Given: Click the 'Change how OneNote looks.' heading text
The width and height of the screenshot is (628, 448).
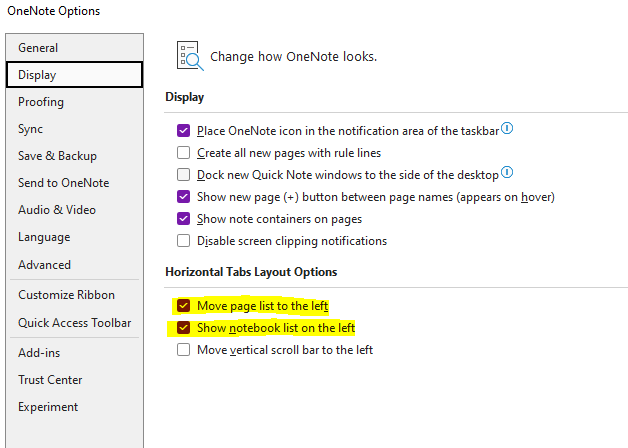Looking at the screenshot, I should (294, 56).
